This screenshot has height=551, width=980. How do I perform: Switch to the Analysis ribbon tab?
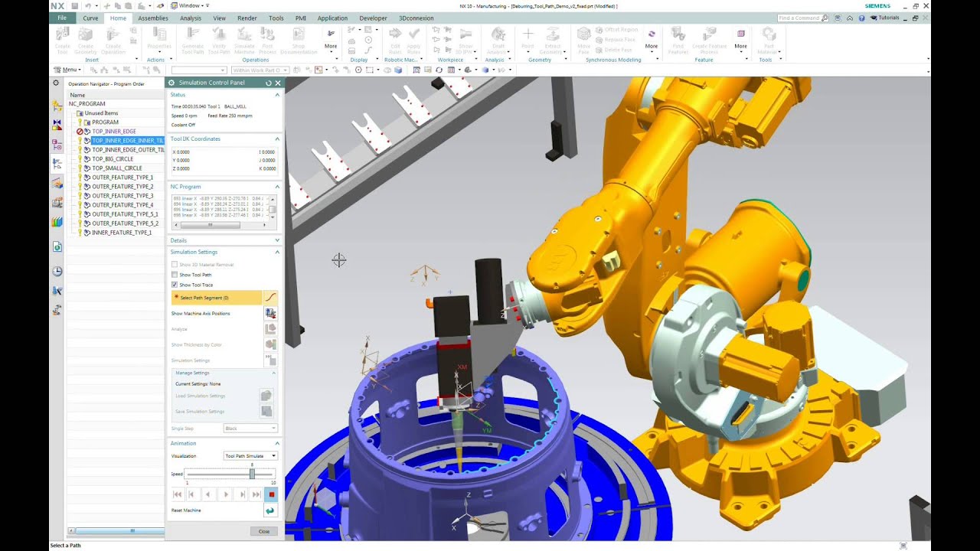click(x=191, y=18)
